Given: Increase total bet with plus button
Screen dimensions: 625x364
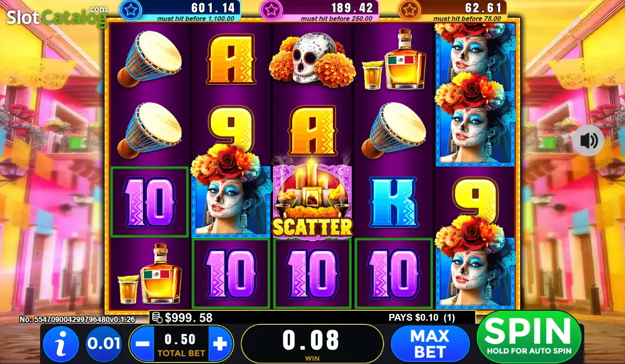Looking at the screenshot, I should [x=221, y=344].
